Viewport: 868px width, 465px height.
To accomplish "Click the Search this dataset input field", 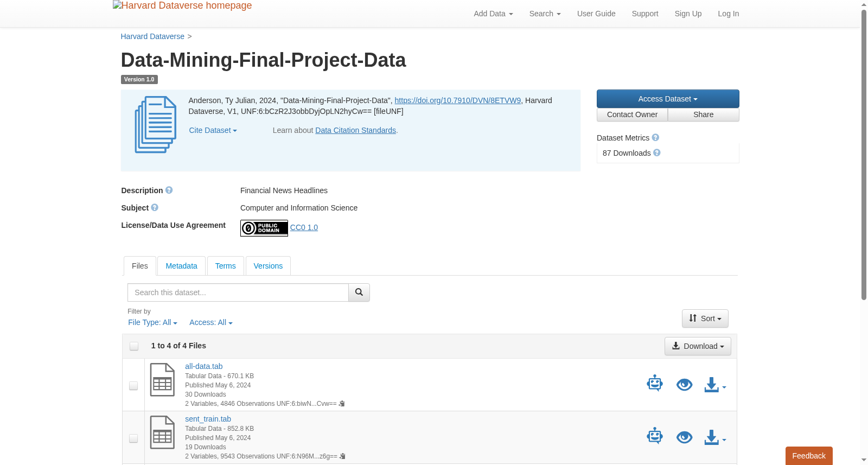I will tap(238, 292).
